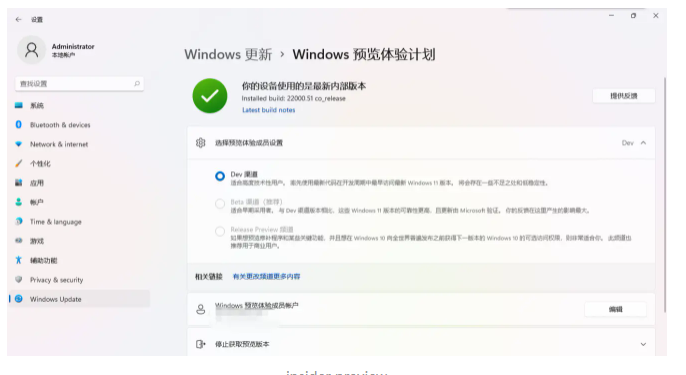This screenshot has height=375, width=686.
Task: Click the Time & language globe icon
Action: [18, 221]
